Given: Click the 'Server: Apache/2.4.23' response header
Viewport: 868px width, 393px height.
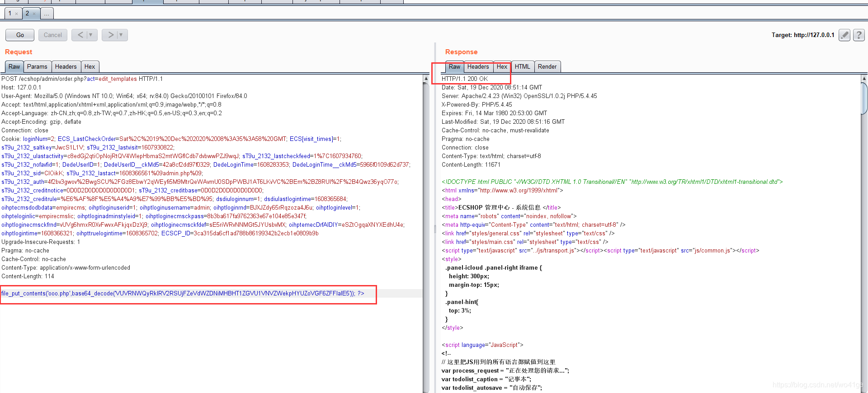Looking at the screenshot, I should click(x=519, y=96).
